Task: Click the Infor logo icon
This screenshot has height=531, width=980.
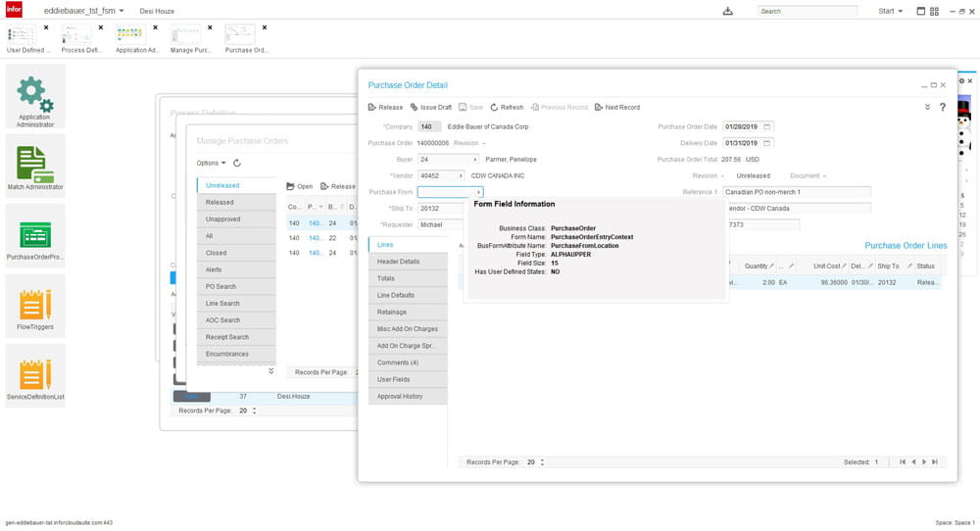Action: click(x=14, y=10)
